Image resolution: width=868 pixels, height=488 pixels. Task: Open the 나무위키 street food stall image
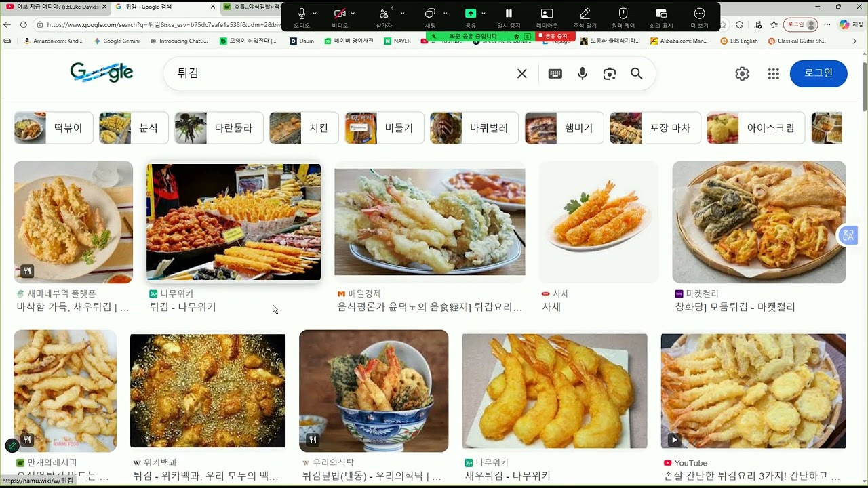click(234, 222)
